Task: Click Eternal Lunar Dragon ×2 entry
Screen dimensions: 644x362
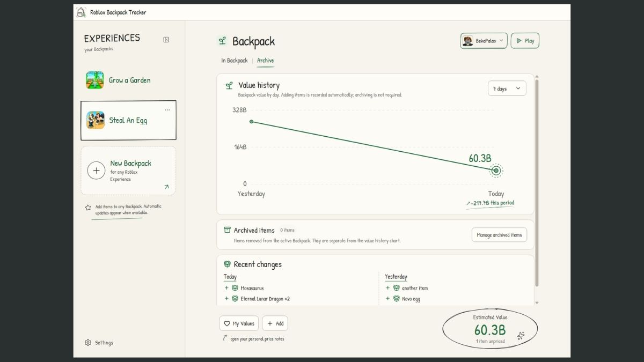Action: tap(265, 299)
